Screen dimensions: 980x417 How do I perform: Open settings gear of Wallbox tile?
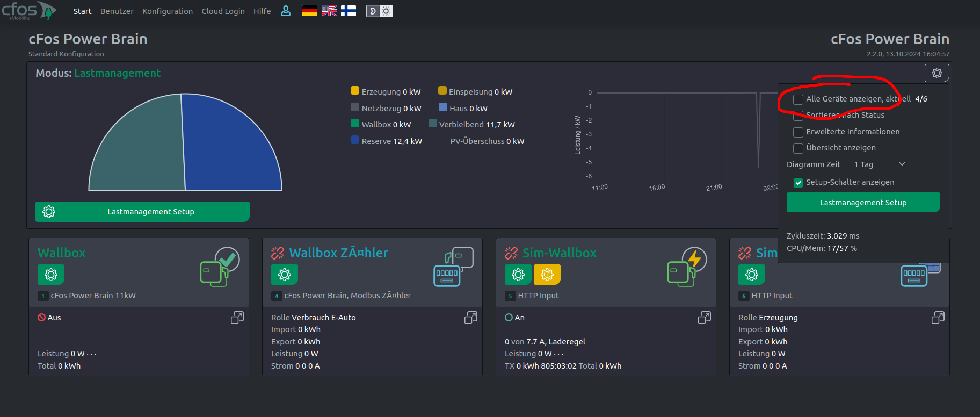pyautogui.click(x=51, y=275)
